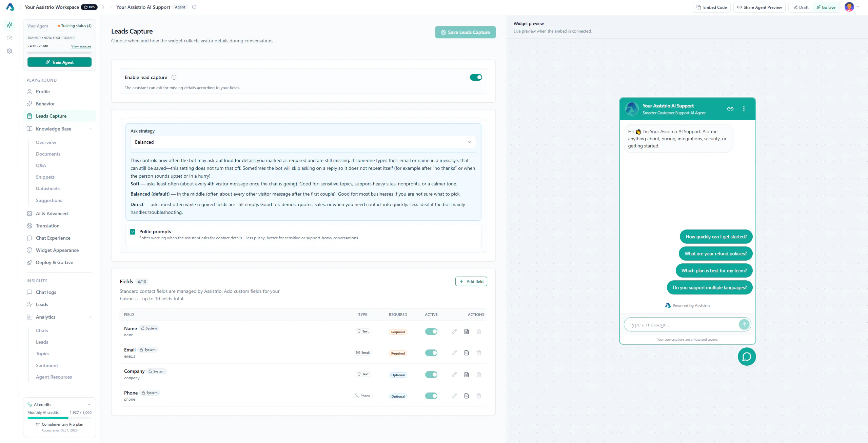This screenshot has height=443, width=868.
Task: Expand the AI credits panel chevron
Action: [89, 404]
